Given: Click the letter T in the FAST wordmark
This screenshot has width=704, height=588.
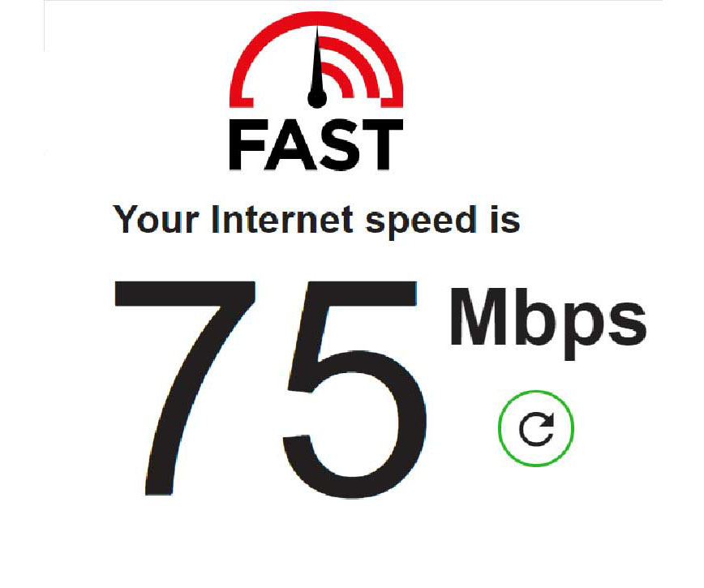Looking at the screenshot, I should pyautogui.click(x=382, y=145).
